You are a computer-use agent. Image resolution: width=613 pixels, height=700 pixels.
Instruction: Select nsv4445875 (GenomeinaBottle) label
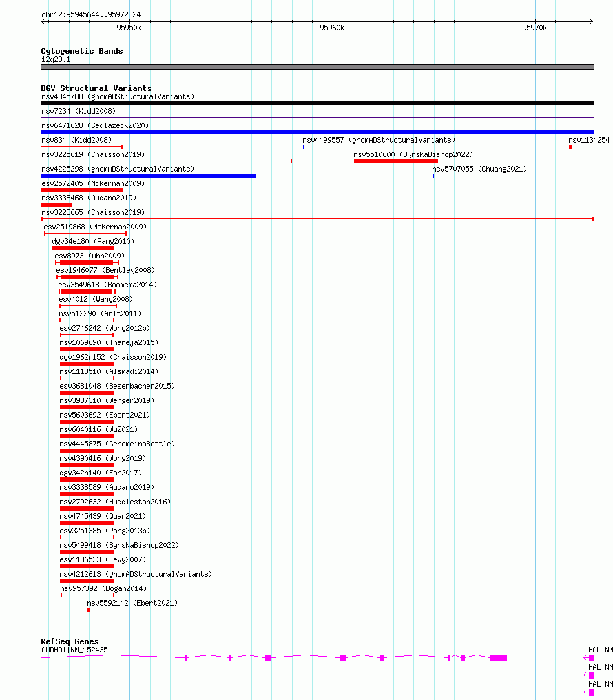pyautogui.click(x=117, y=444)
